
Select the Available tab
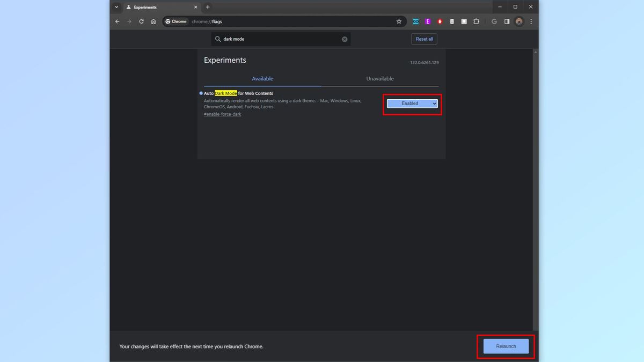(262, 78)
